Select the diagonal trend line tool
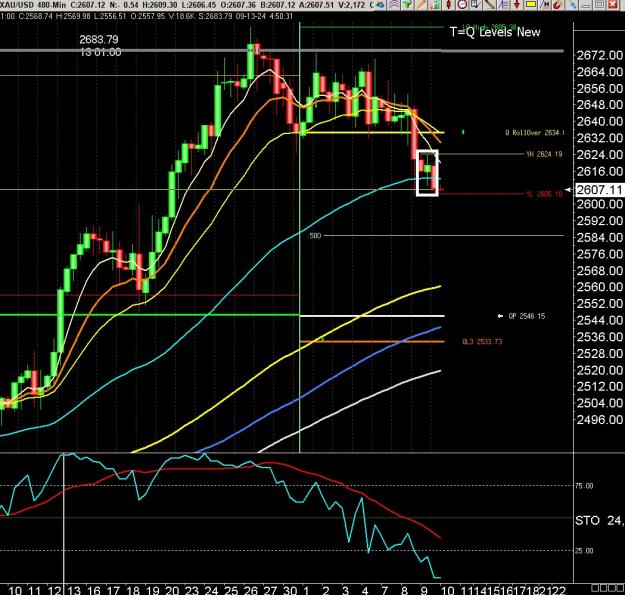Viewport: 625px width, 595px height. point(489,5)
